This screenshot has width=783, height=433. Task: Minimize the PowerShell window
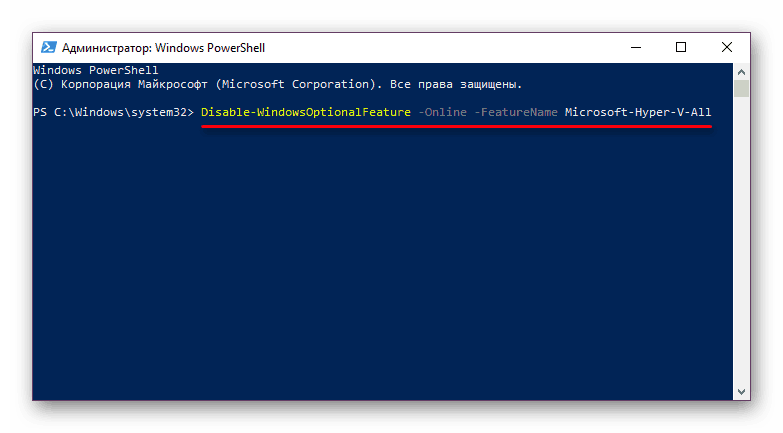point(636,47)
